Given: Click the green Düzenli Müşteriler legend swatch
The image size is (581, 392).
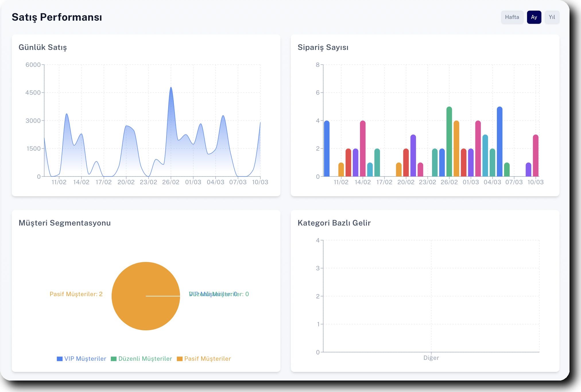Looking at the screenshot, I should [x=114, y=359].
